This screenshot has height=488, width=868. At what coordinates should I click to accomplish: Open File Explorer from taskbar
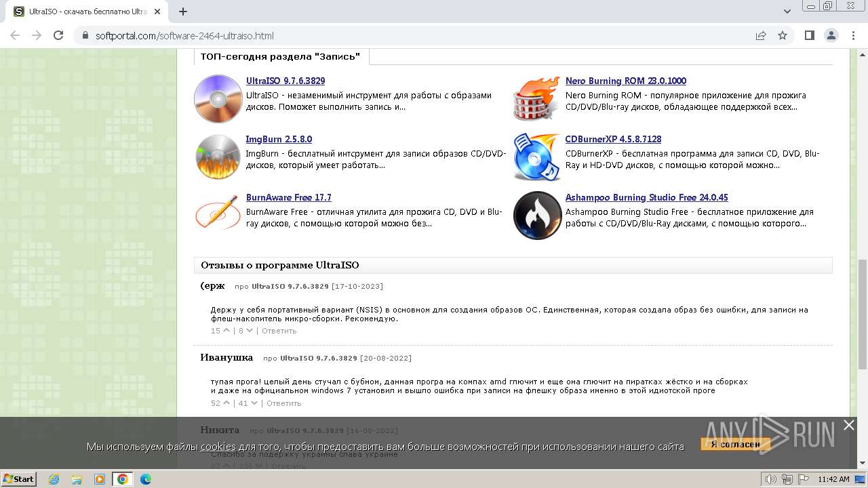(77, 479)
